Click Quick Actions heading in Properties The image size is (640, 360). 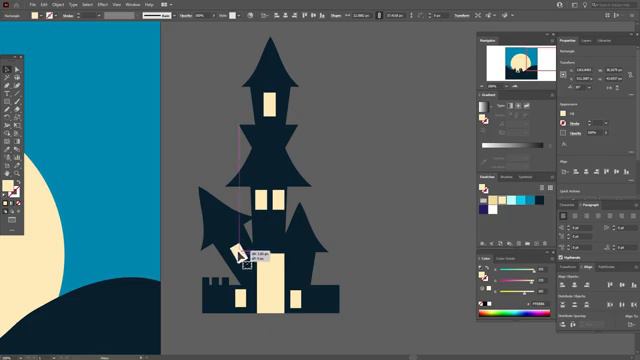point(570,191)
